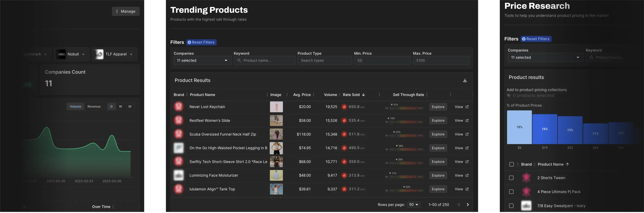Click brand logo for Restfeel Women's Slide

179,121
